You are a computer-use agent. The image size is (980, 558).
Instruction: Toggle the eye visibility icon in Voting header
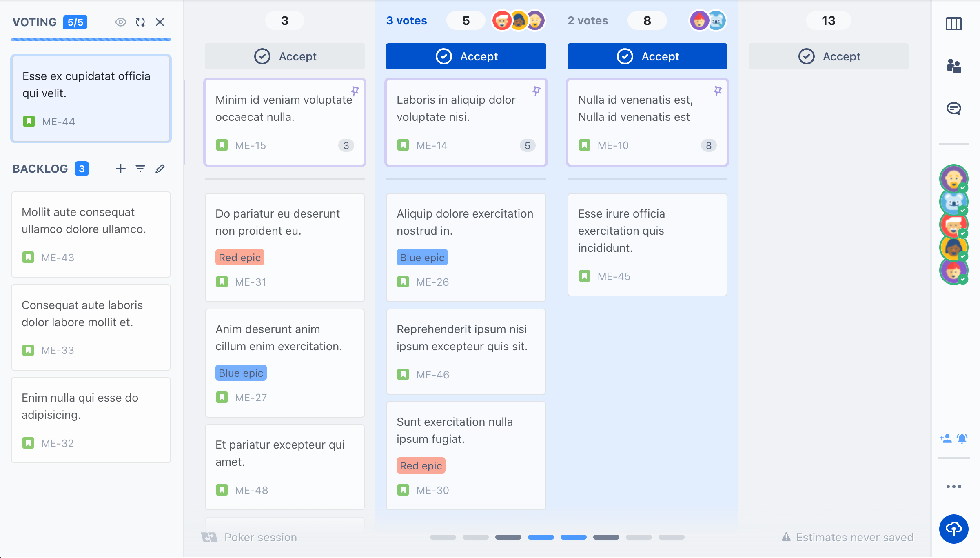coord(120,22)
